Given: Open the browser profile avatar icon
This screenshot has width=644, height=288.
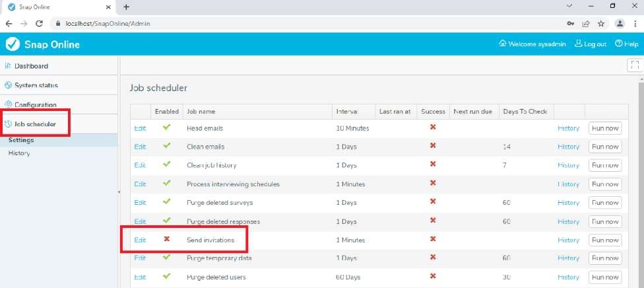Looking at the screenshot, I should click(x=620, y=23).
